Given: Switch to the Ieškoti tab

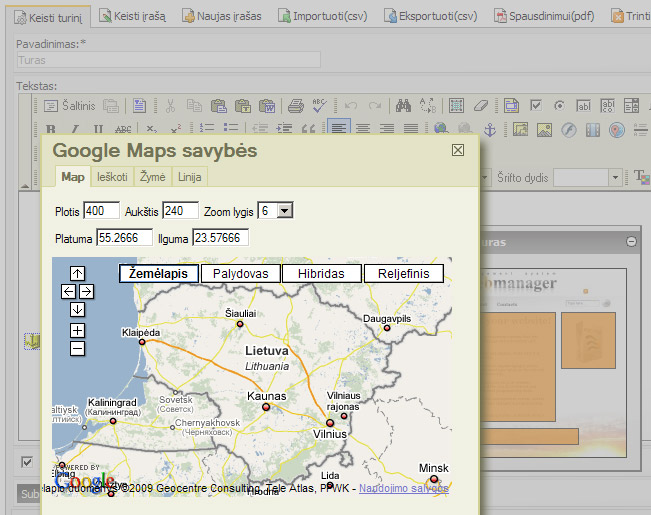Looking at the screenshot, I should pos(113,177).
